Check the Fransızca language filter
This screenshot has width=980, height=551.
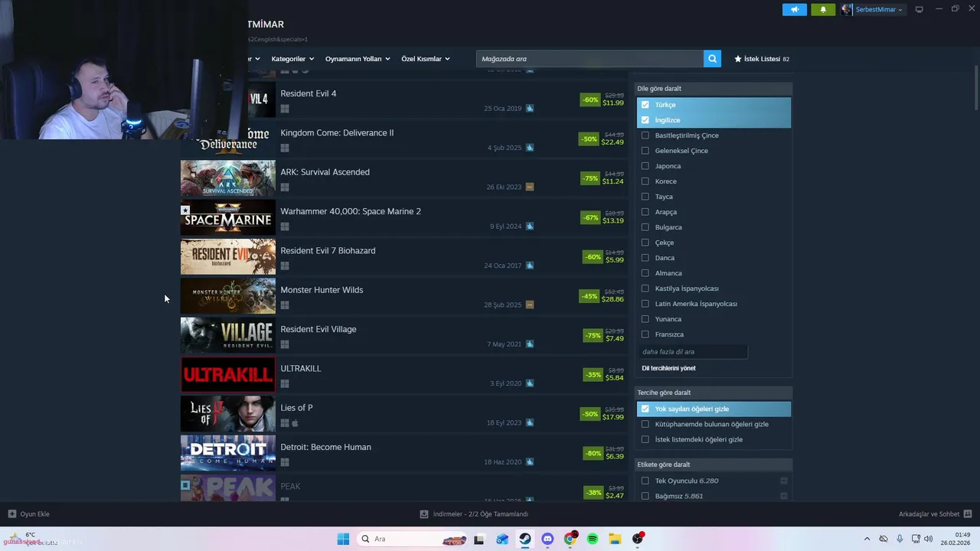pyautogui.click(x=645, y=334)
